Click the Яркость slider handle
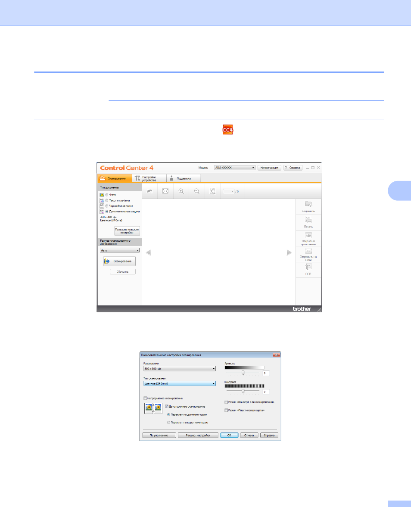Viewport: 411px width, 532px height. point(243,373)
